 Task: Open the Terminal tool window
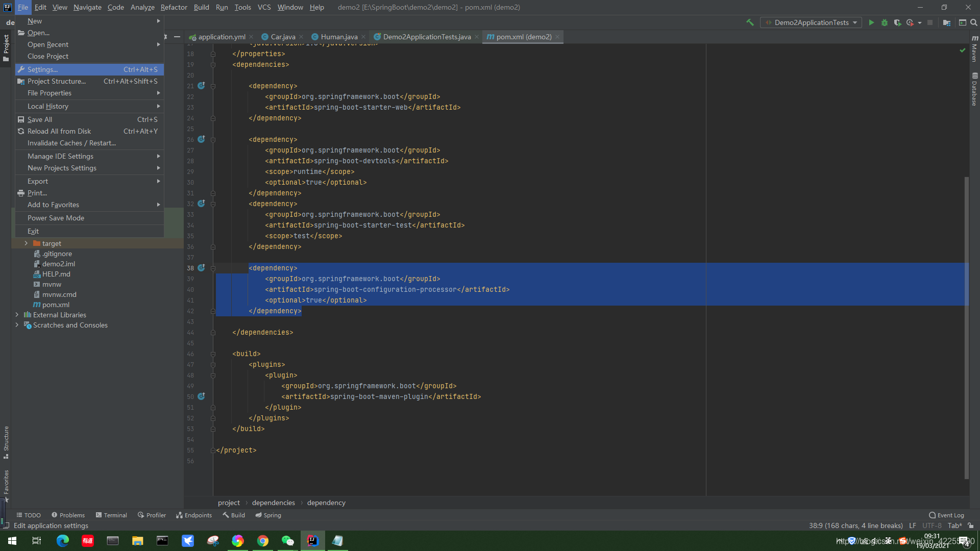point(111,515)
